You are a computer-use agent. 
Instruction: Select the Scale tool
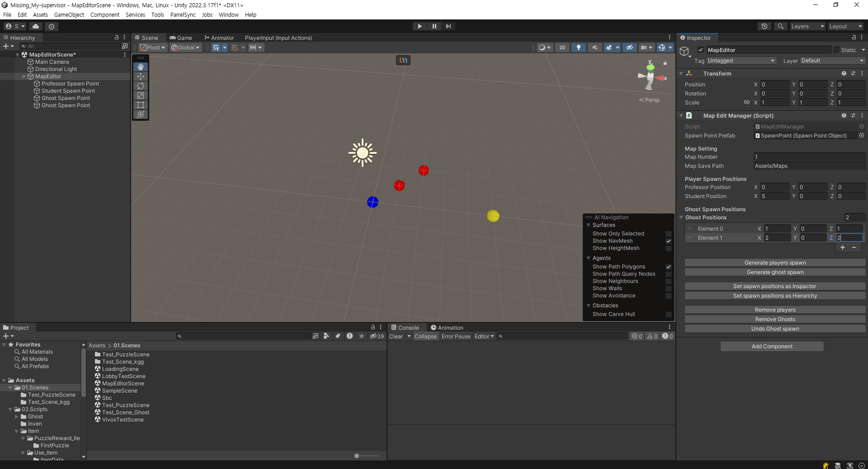pos(141,95)
